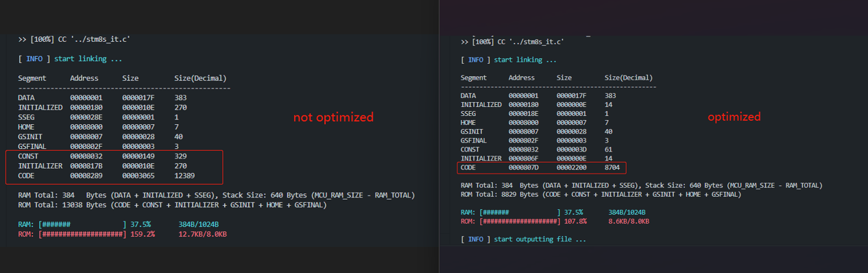Viewport: 868px width, 273px height.
Task: Click the standalone red 'optimized' label in right panel
Action: click(734, 117)
